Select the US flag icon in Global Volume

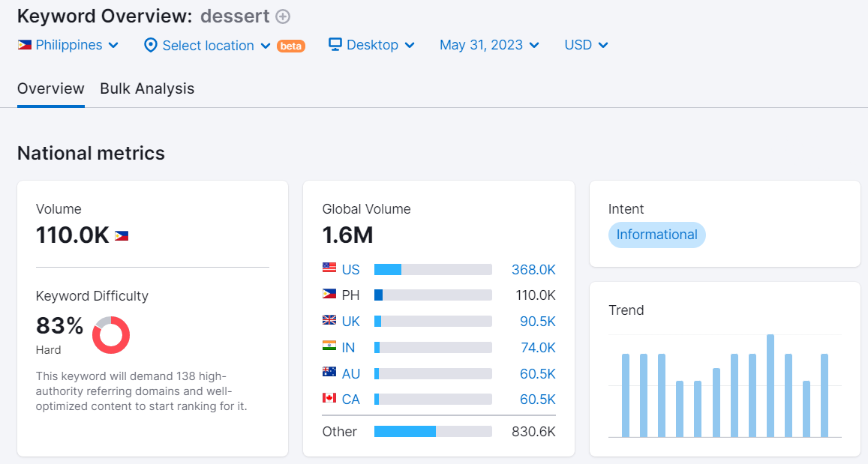click(x=328, y=269)
